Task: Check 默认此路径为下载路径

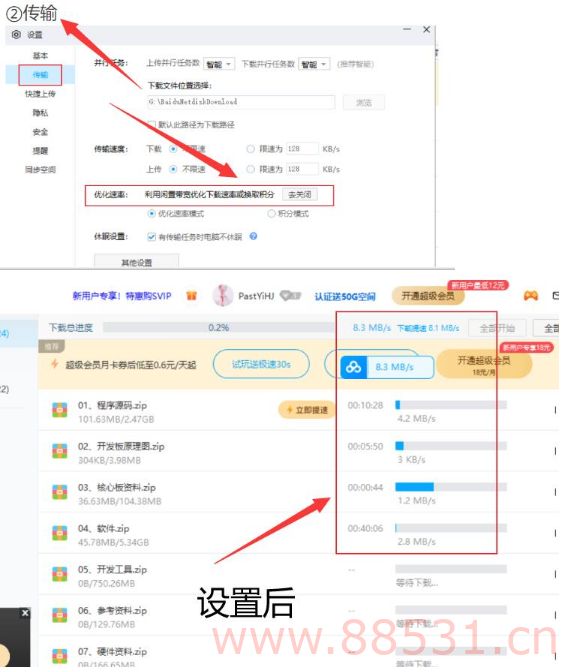Action: [151, 124]
